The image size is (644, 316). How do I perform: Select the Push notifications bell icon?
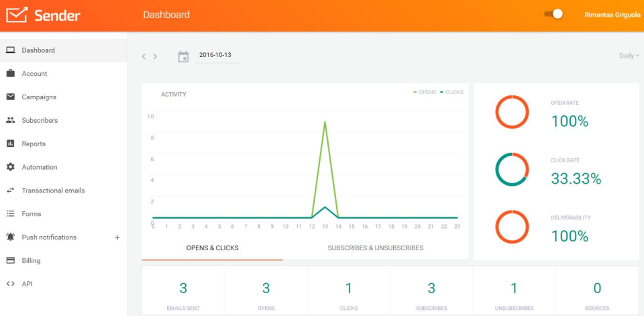pyautogui.click(x=11, y=237)
